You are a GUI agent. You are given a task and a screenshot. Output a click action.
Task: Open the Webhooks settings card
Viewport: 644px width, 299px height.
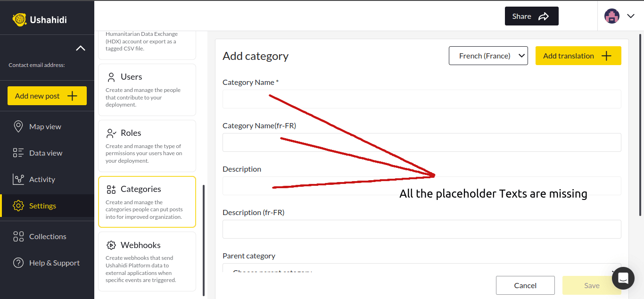tap(147, 261)
